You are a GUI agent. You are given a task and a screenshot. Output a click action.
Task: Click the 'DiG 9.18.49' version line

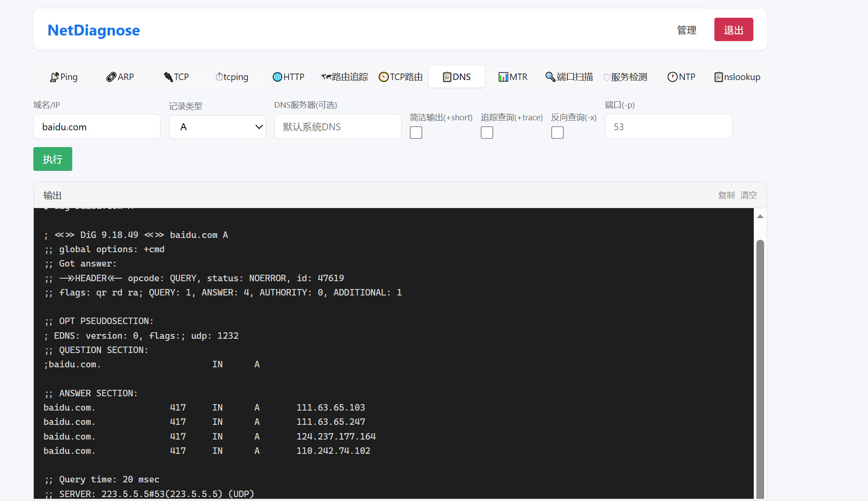(x=136, y=235)
